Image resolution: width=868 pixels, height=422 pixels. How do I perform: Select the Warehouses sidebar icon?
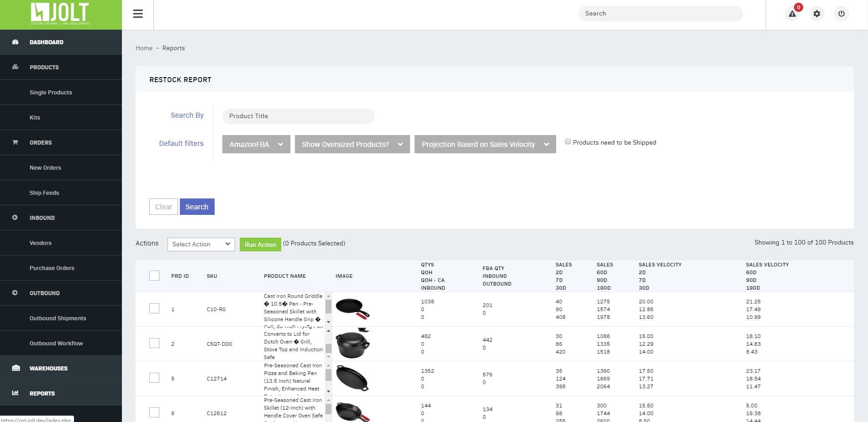(15, 368)
